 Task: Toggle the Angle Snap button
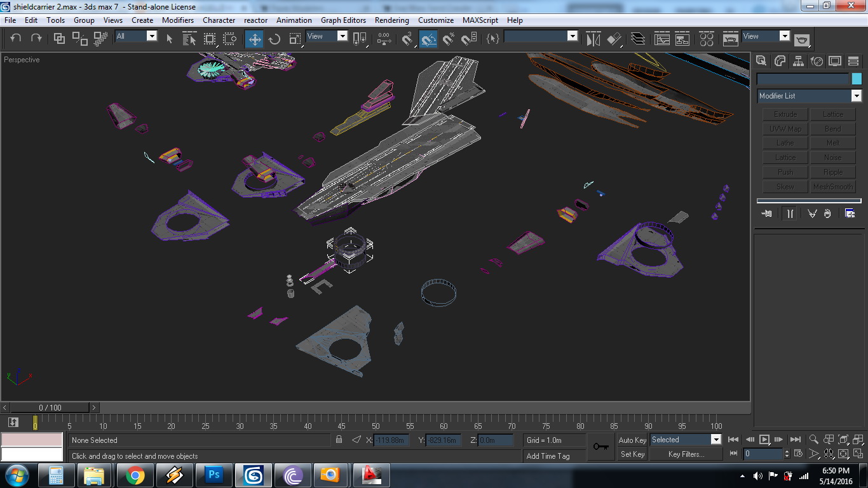pos(428,39)
